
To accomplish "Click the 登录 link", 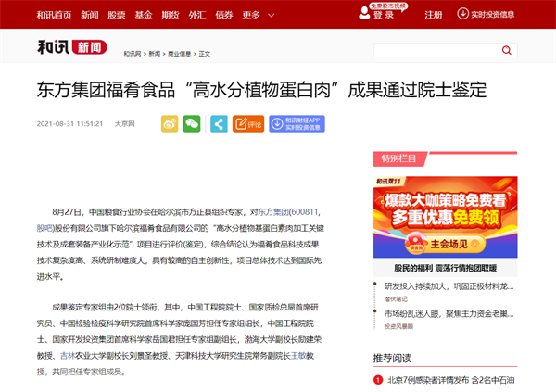I will [x=384, y=15].
